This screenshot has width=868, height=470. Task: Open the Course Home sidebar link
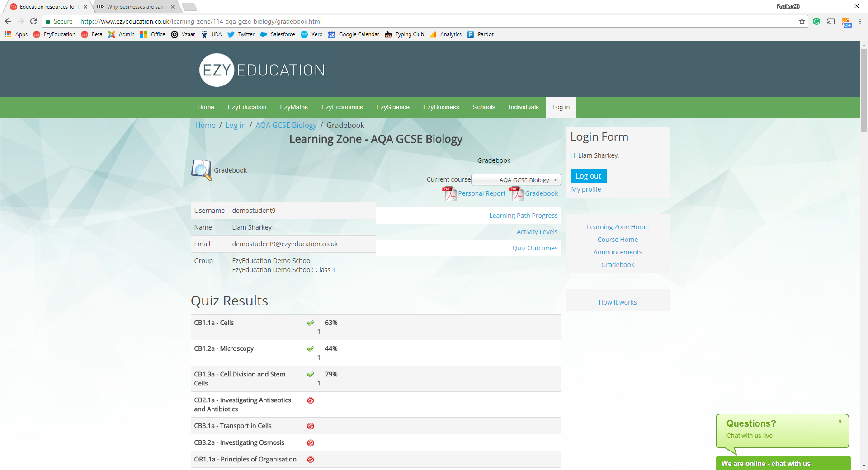618,240
